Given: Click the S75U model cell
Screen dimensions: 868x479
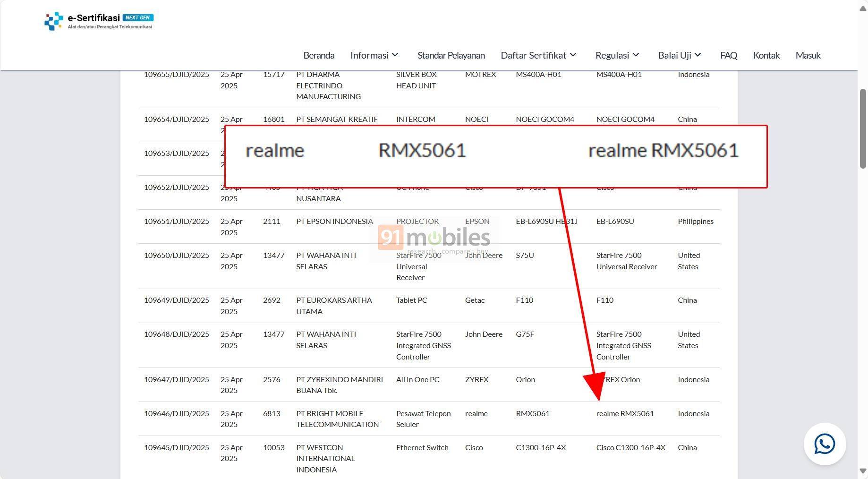Looking at the screenshot, I should tap(525, 255).
